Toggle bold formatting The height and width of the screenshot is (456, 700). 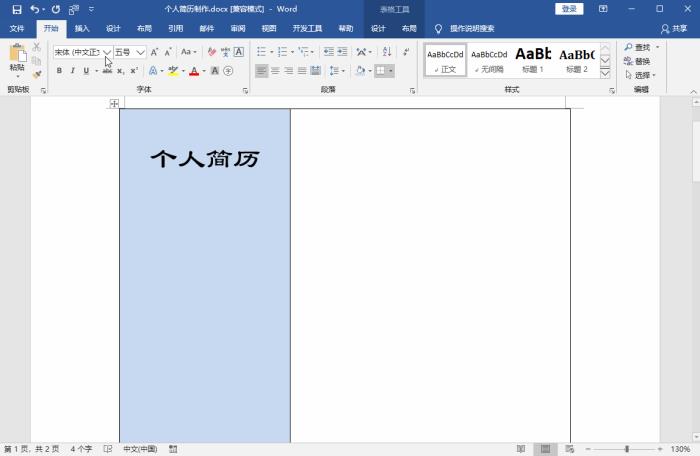[x=59, y=71]
